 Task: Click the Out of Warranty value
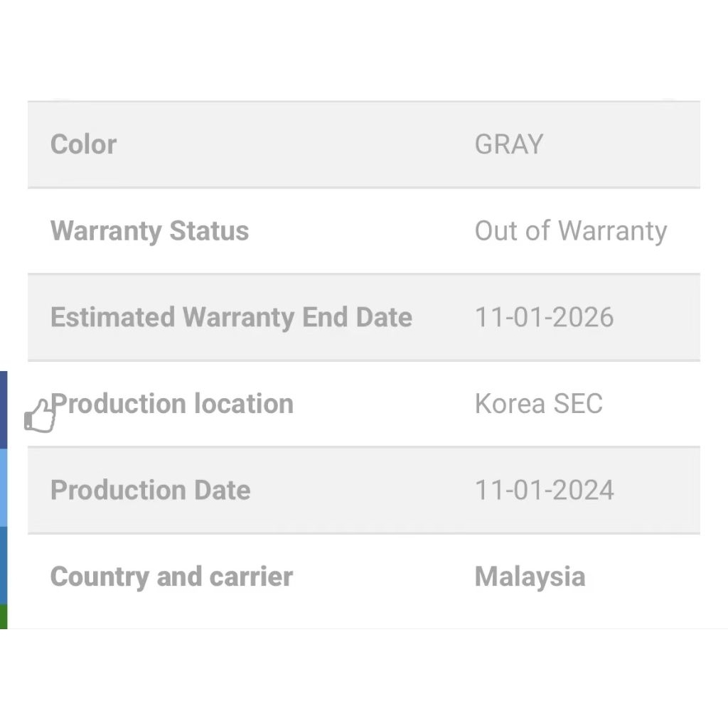click(570, 231)
